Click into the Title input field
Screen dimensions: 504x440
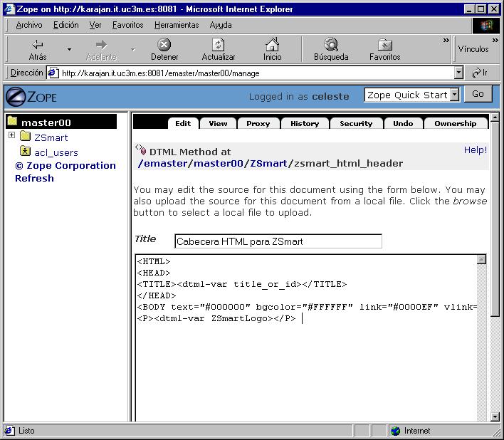pos(278,241)
